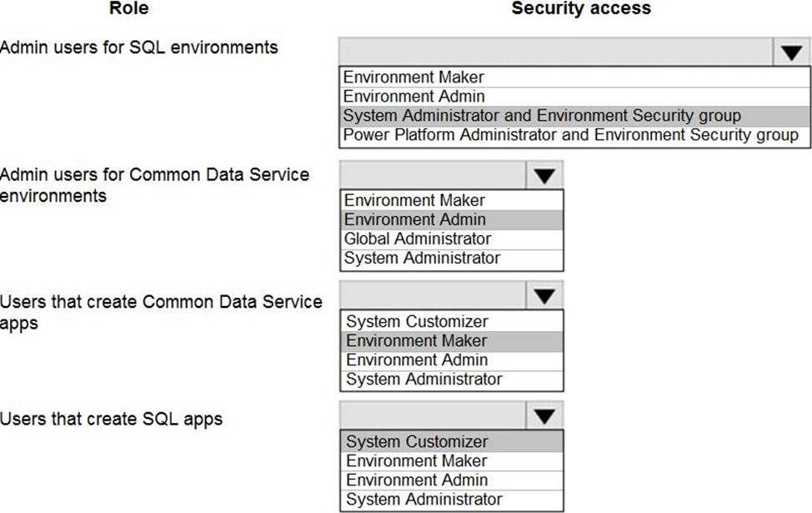Screen dimensions: 812x513
Task: Choose Environment Admin in SQL admin list
Action: 414,97
